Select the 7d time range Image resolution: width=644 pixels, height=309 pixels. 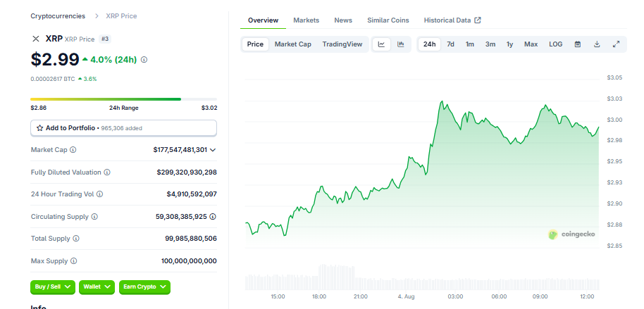coord(450,44)
